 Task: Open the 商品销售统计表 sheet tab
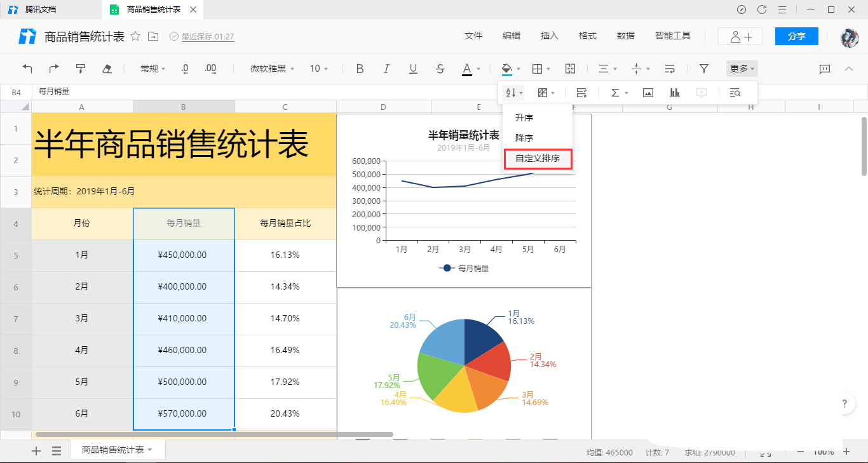118,450
